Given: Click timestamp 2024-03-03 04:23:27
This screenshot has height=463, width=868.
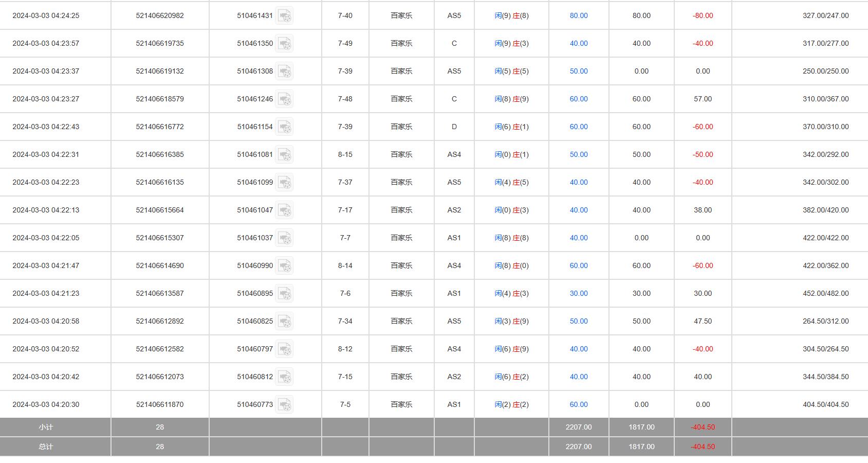Looking at the screenshot, I should click(x=46, y=99).
